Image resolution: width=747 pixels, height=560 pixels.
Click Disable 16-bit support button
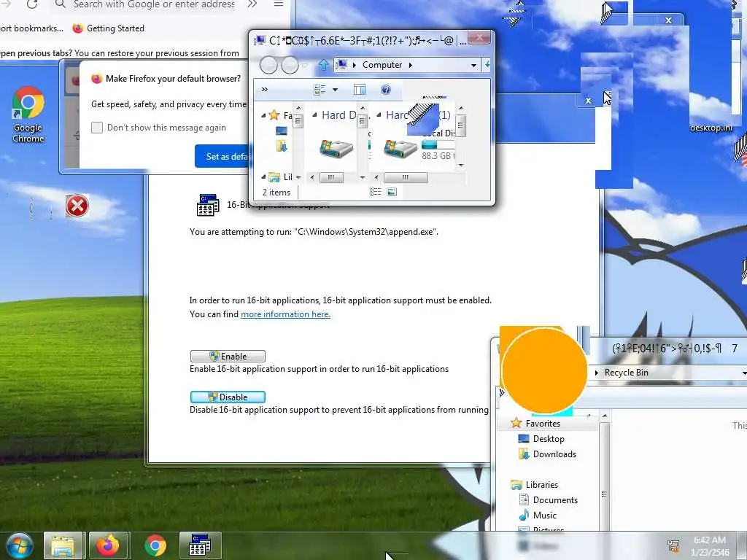point(228,397)
